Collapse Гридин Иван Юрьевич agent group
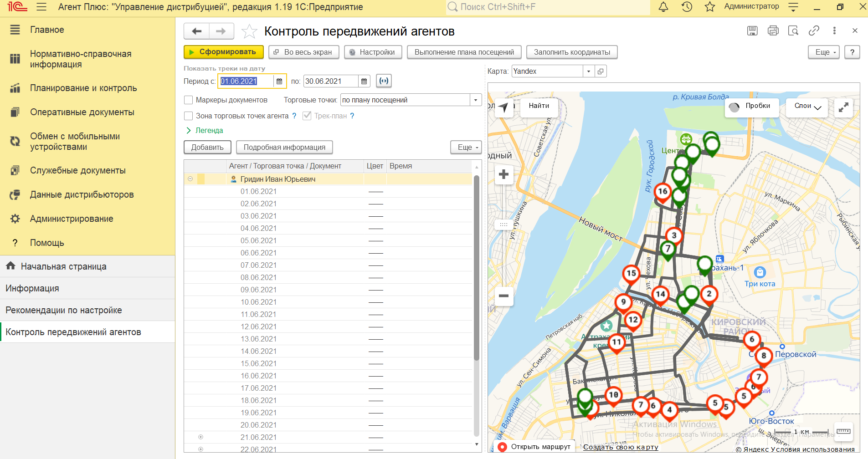868x459 pixels. point(190,179)
